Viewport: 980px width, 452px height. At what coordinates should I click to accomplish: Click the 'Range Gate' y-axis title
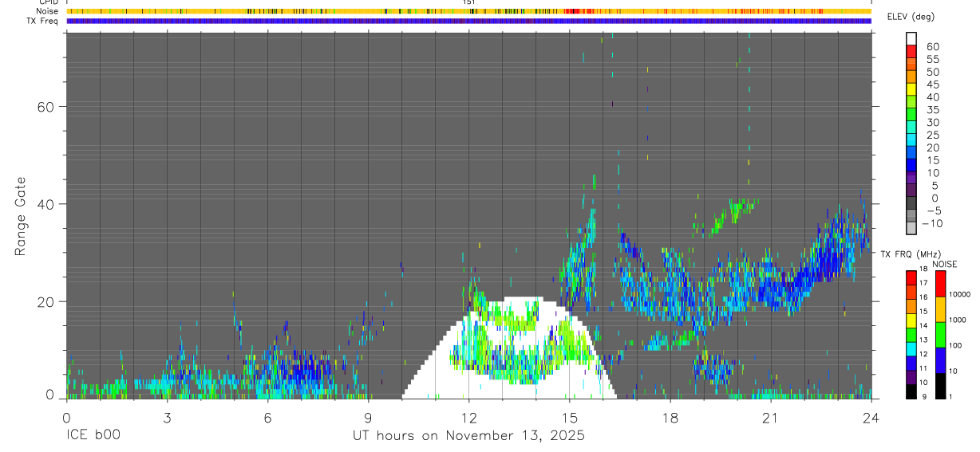[21, 216]
